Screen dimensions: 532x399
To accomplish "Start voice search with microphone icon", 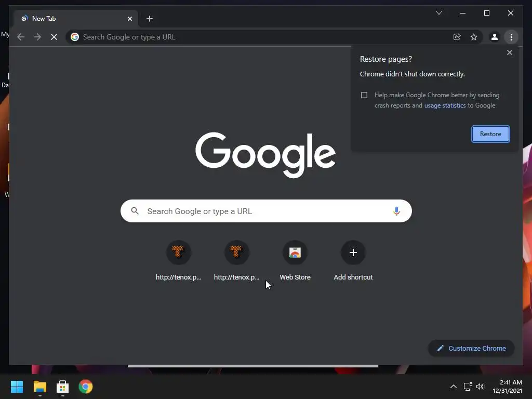I will pyautogui.click(x=396, y=211).
